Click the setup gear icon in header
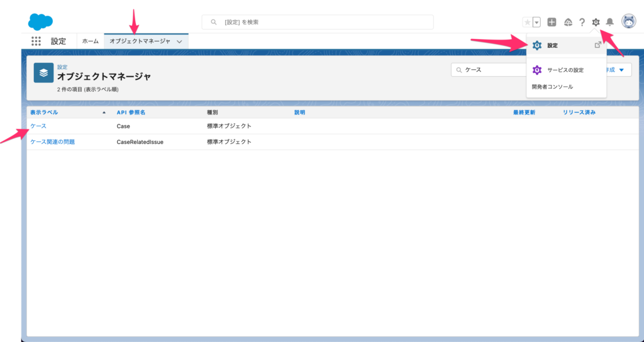644x342 pixels. 596,23
